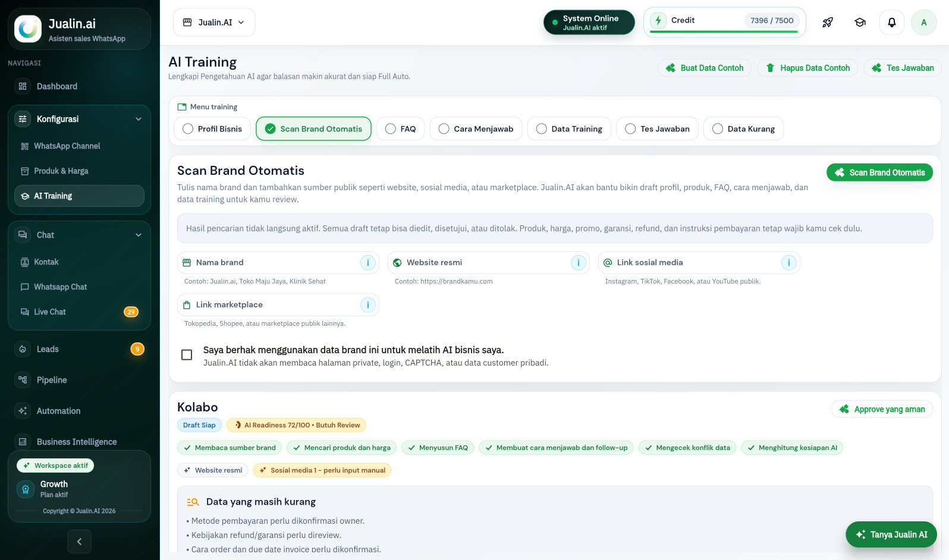
Task: Click the Chat section icon
Action: (x=23, y=235)
